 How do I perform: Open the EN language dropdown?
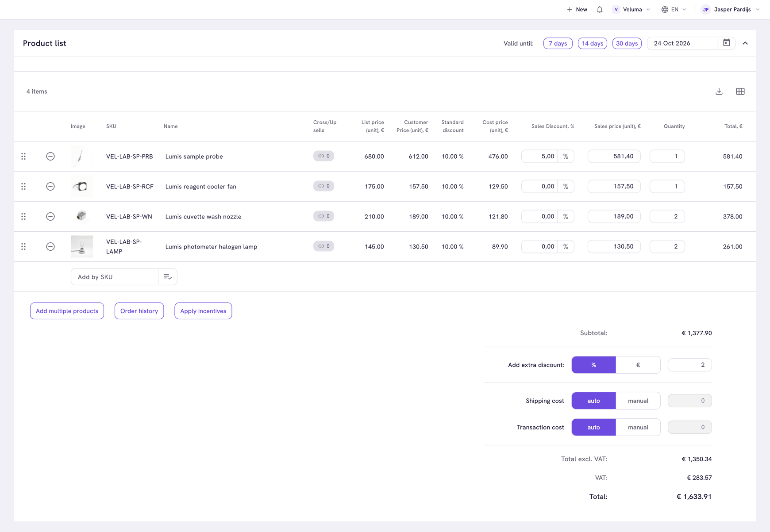pyautogui.click(x=674, y=9)
